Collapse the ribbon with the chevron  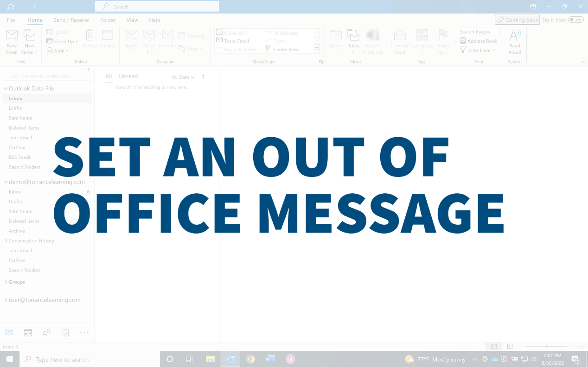tap(582, 62)
